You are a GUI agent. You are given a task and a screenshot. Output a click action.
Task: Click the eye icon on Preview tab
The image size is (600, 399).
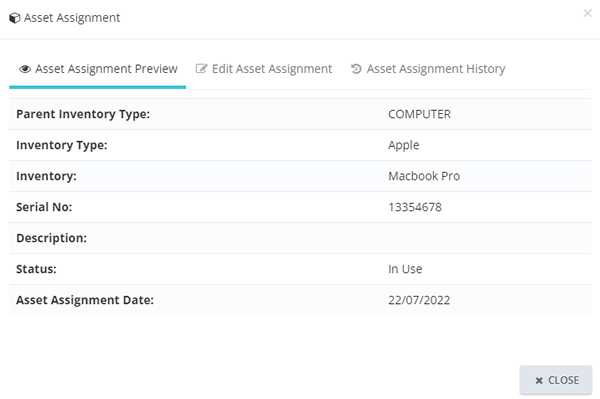[x=25, y=69]
